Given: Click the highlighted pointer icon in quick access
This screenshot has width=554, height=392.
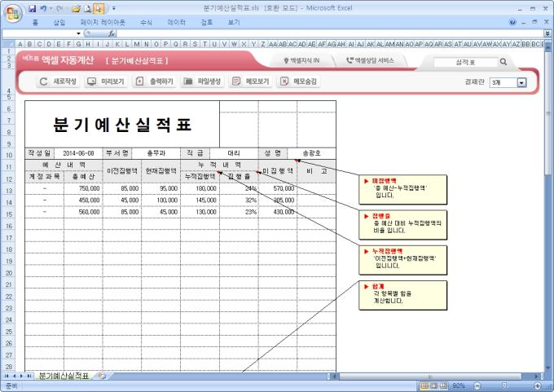Looking at the screenshot, I should point(99,8).
